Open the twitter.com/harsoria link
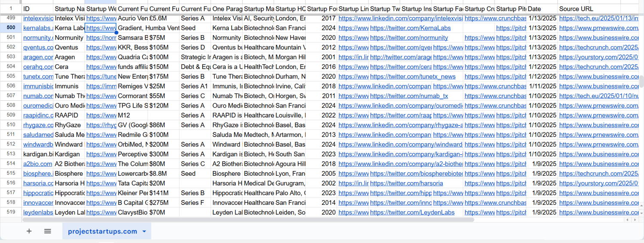 pos(406,183)
